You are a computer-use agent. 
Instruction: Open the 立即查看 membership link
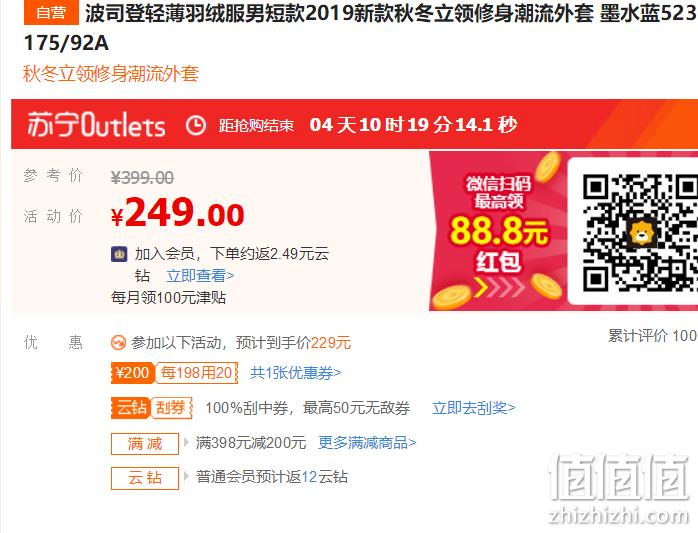[200, 276]
